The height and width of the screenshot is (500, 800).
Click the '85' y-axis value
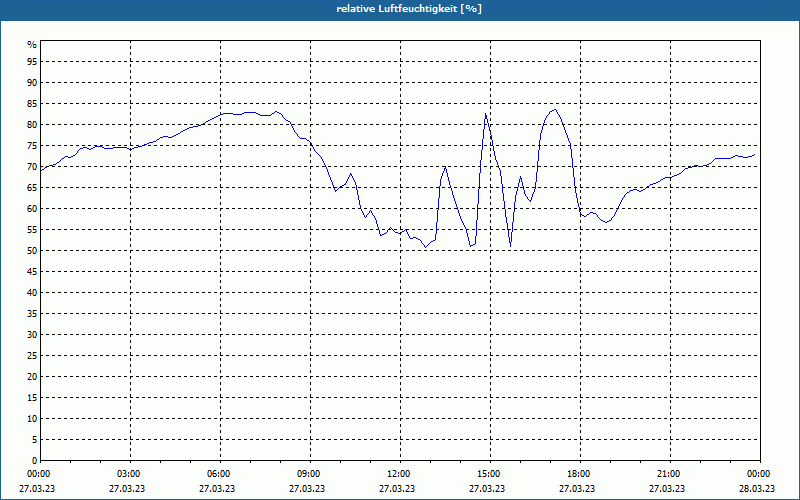point(32,104)
